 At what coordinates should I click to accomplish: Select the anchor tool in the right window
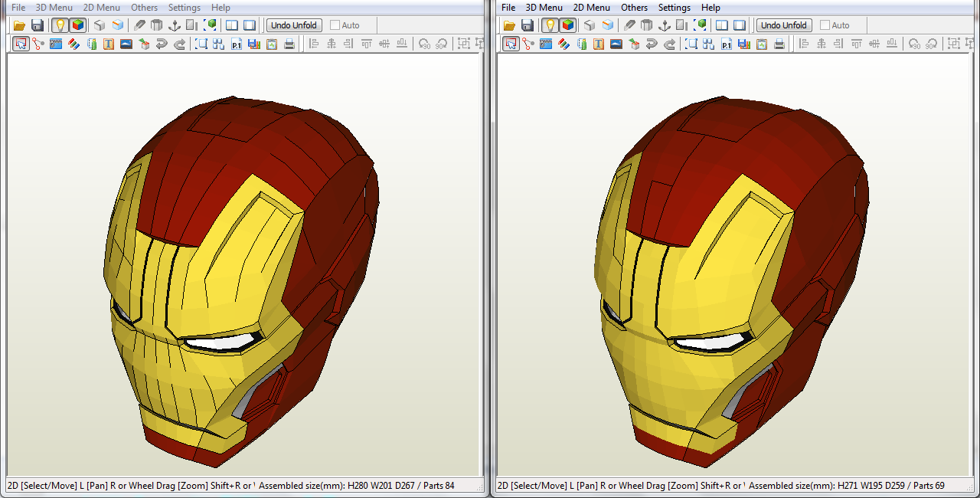(x=665, y=25)
